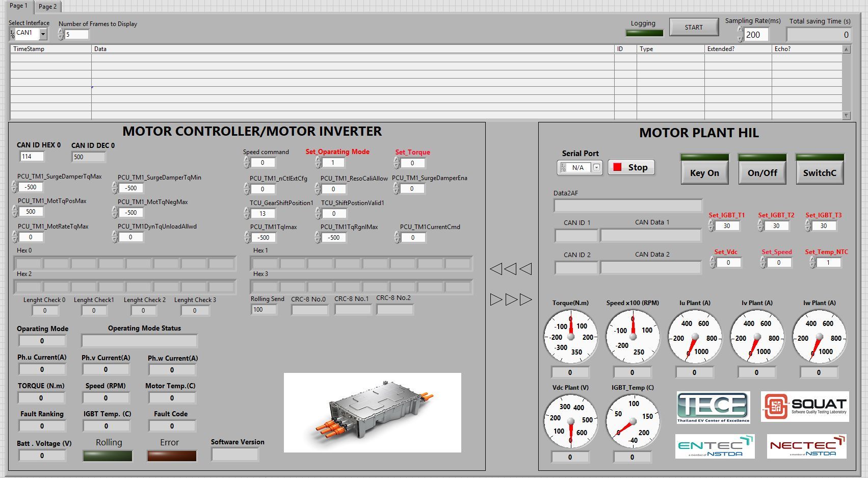
Task: Expand the Serial Port N/A dropdown
Action: (x=596, y=167)
